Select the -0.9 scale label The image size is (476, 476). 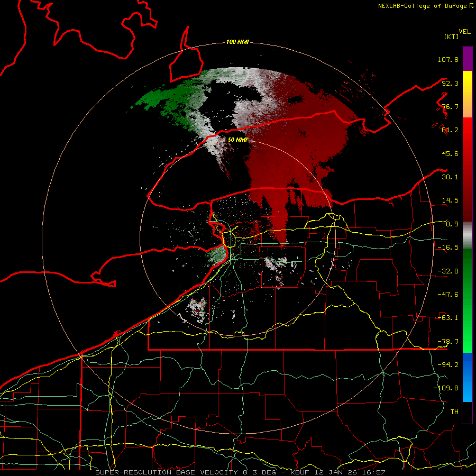click(450, 224)
